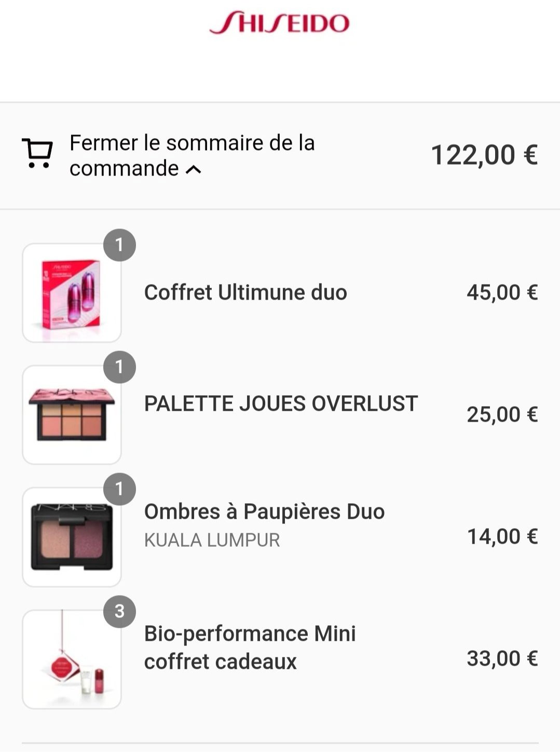Screen dimensions: 560x755
Task: Select Bio-performance Mini coffret cadeaux title
Action: [x=250, y=648]
